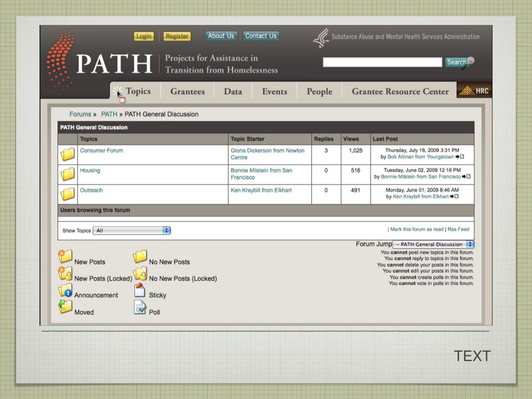
Task: Click the Register button
Action: click(x=177, y=36)
